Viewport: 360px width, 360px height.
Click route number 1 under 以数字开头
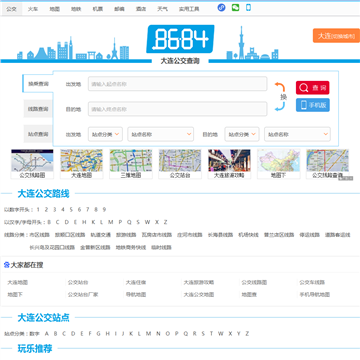point(38,210)
